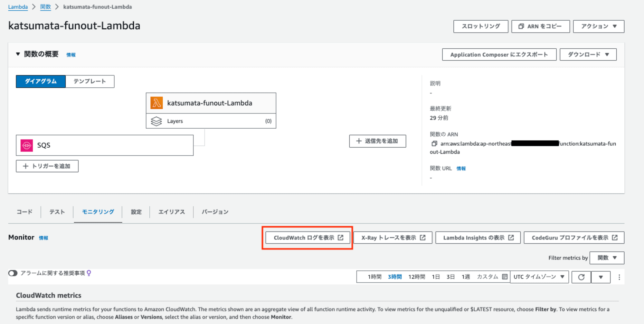Open CloudWatch ログを表示
This screenshot has width=644, height=324.
click(x=308, y=238)
